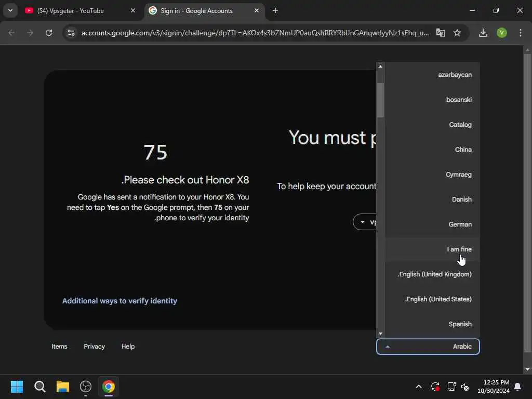Choose China language option
Image resolution: width=532 pixels, height=399 pixels.
coord(433,150)
